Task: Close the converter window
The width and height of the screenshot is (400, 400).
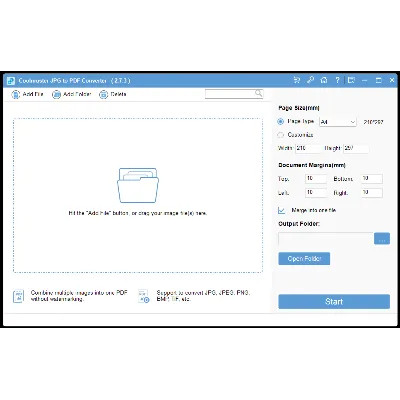Action: click(x=392, y=80)
